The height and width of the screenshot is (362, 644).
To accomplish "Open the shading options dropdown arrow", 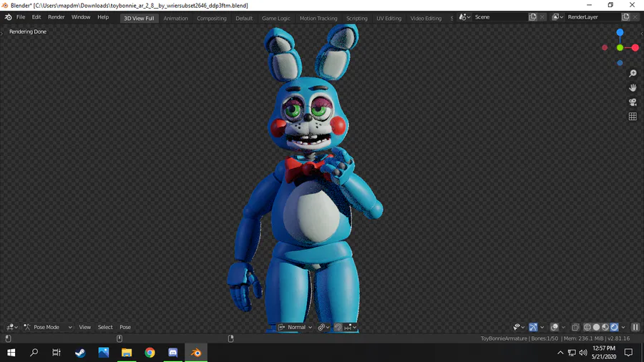I will (623, 327).
